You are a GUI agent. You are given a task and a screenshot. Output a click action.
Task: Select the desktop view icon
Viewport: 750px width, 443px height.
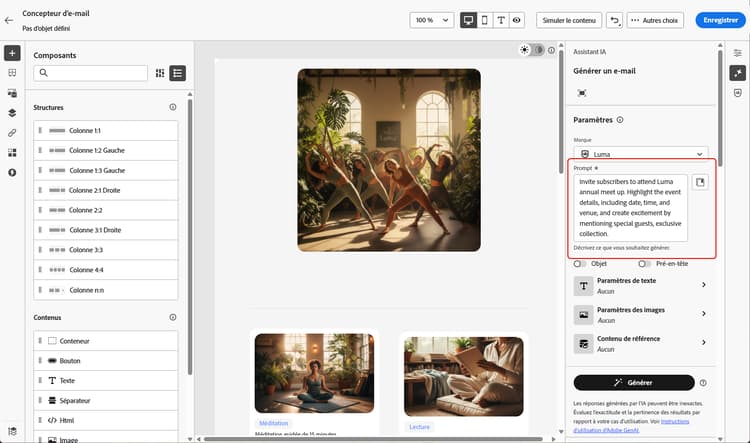[x=468, y=20]
